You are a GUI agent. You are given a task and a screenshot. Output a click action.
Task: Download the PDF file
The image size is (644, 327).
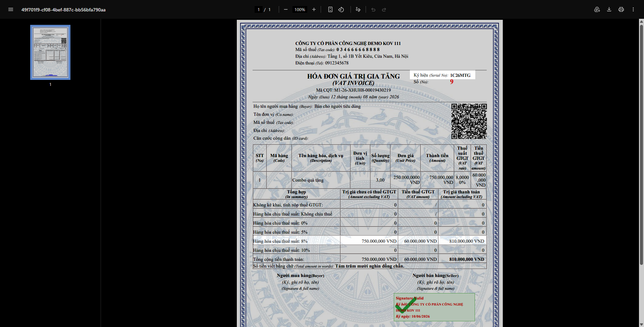[x=609, y=9]
